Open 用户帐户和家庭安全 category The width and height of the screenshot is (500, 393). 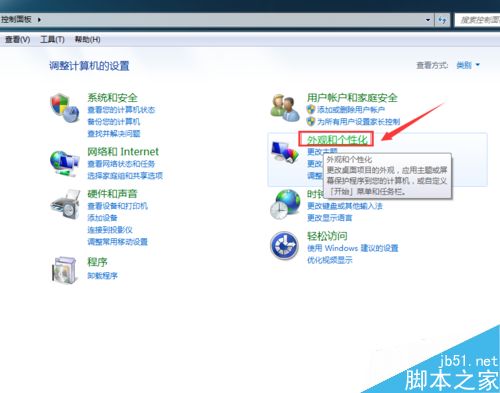tap(352, 98)
